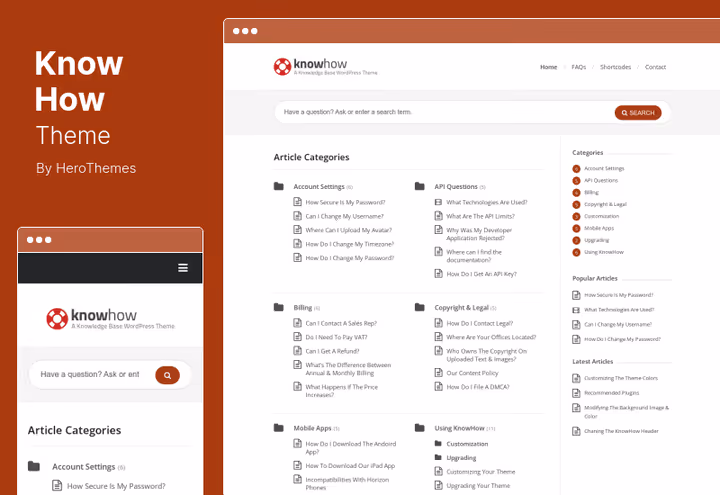Open the Copyright & Legal category heading
720x495 pixels.
461,307
